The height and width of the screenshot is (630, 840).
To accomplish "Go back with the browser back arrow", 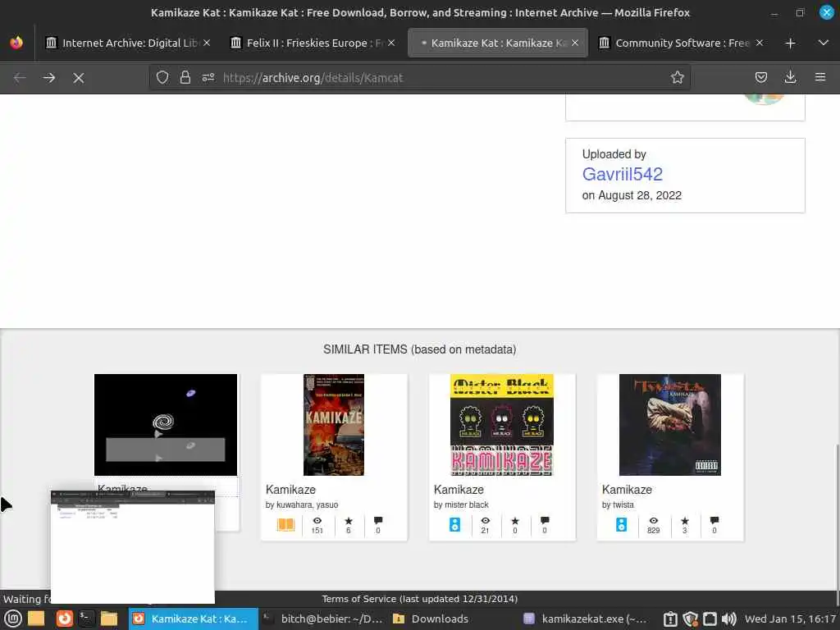I will 20,78.
